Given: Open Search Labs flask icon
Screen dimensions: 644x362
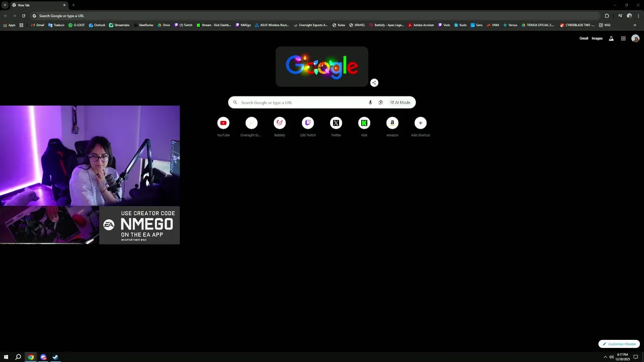Looking at the screenshot, I should pyautogui.click(x=611, y=38).
